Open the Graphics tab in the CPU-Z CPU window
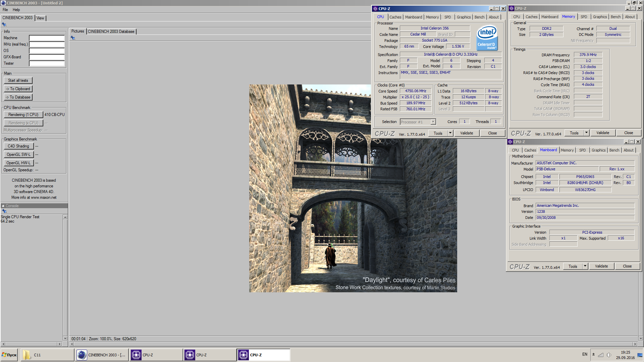644x362 pixels. (464, 17)
